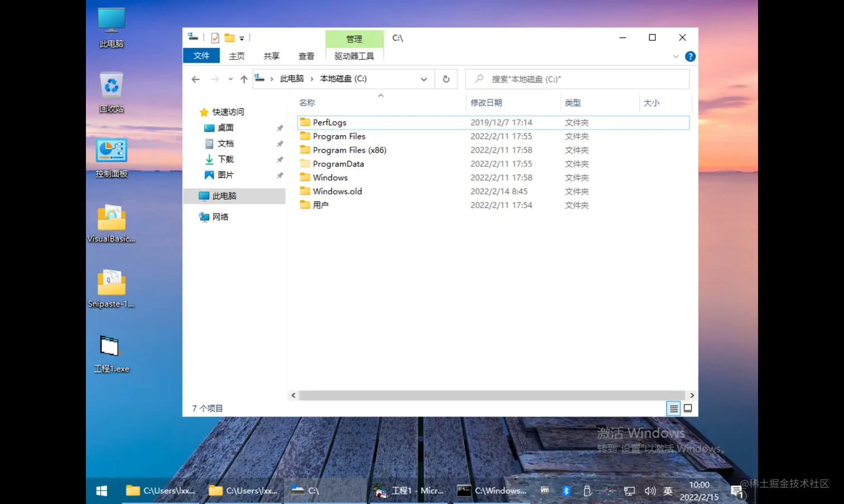Open the 此电脑 desktop icon

tap(111, 27)
